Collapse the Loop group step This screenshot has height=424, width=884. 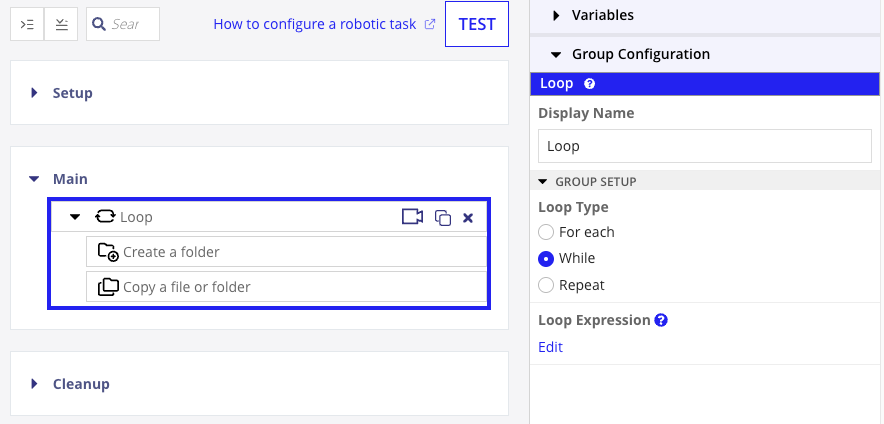(x=74, y=217)
